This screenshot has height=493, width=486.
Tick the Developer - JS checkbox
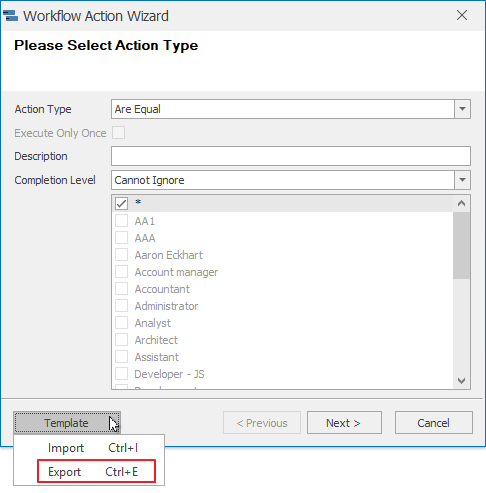121,374
